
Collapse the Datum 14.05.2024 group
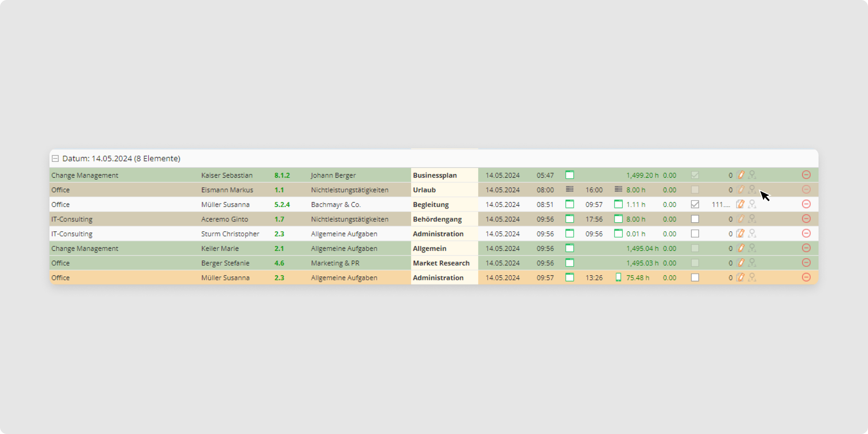(x=55, y=159)
